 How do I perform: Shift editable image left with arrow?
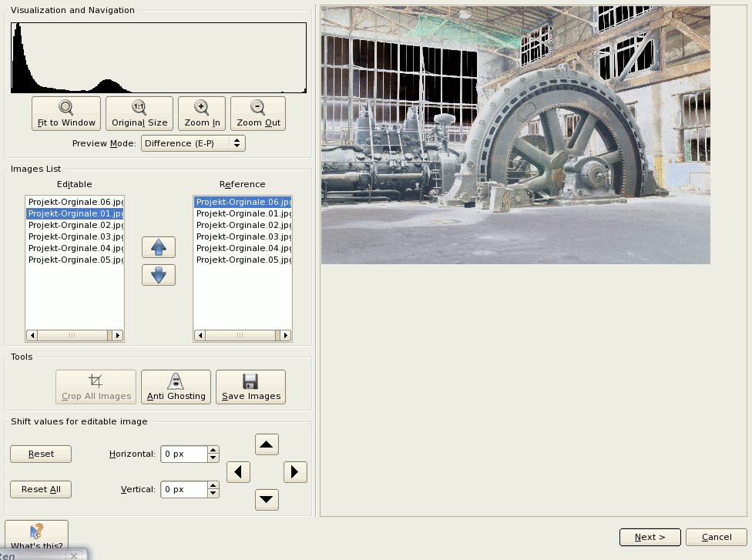click(238, 472)
